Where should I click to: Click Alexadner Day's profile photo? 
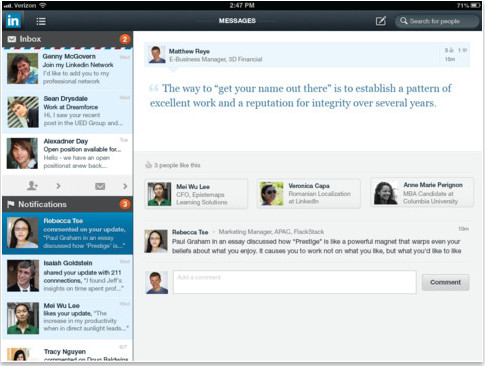[x=23, y=153]
